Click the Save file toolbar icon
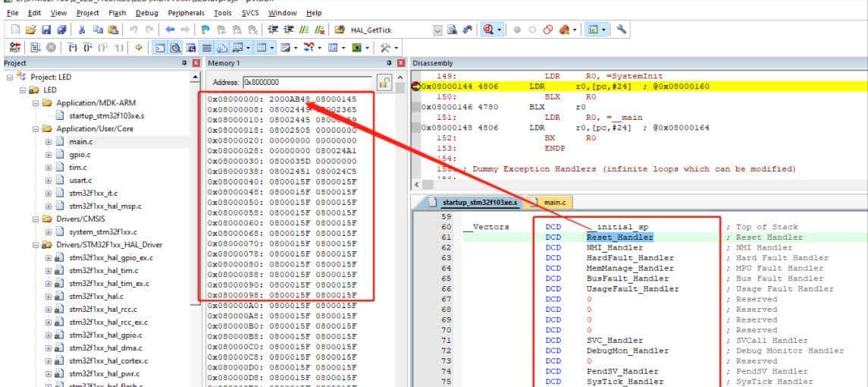The height and width of the screenshot is (387, 868). (x=47, y=30)
